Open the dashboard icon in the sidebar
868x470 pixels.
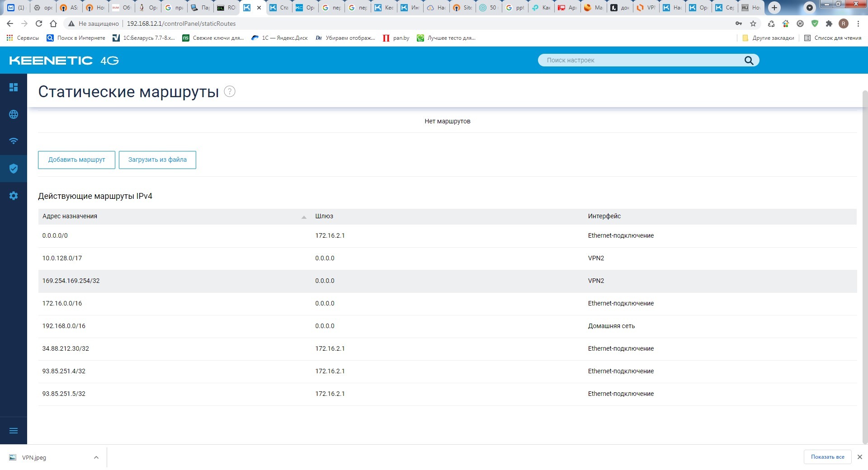pyautogui.click(x=14, y=87)
